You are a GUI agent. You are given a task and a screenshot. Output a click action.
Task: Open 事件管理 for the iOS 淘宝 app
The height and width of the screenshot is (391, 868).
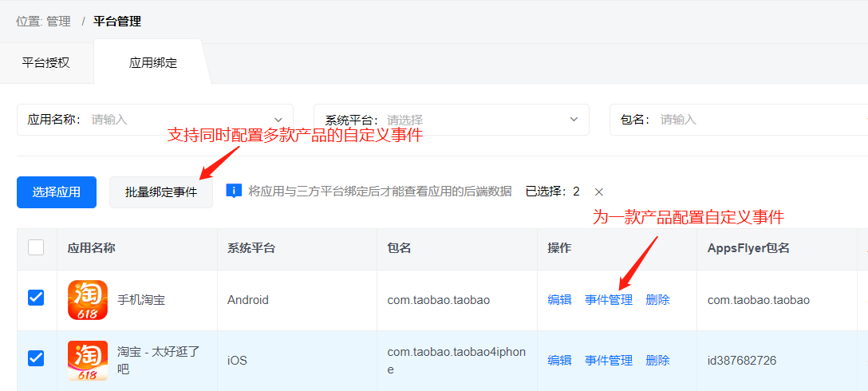tap(609, 361)
